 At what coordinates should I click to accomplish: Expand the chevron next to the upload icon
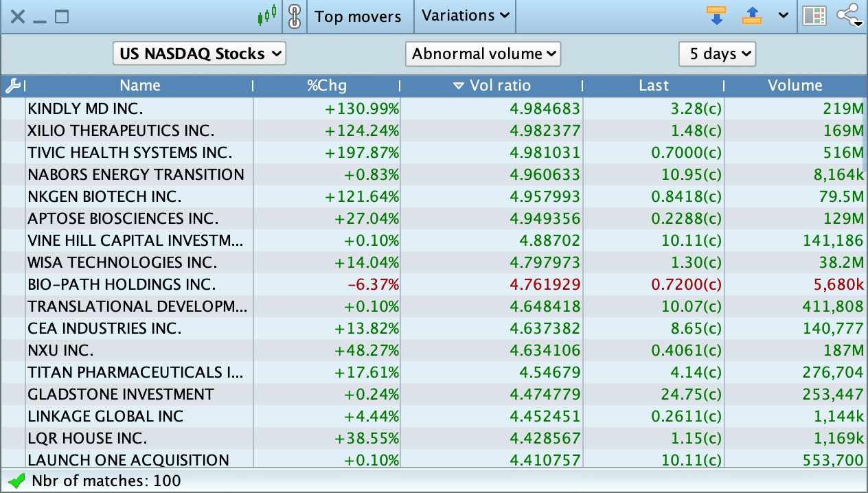pos(782,16)
